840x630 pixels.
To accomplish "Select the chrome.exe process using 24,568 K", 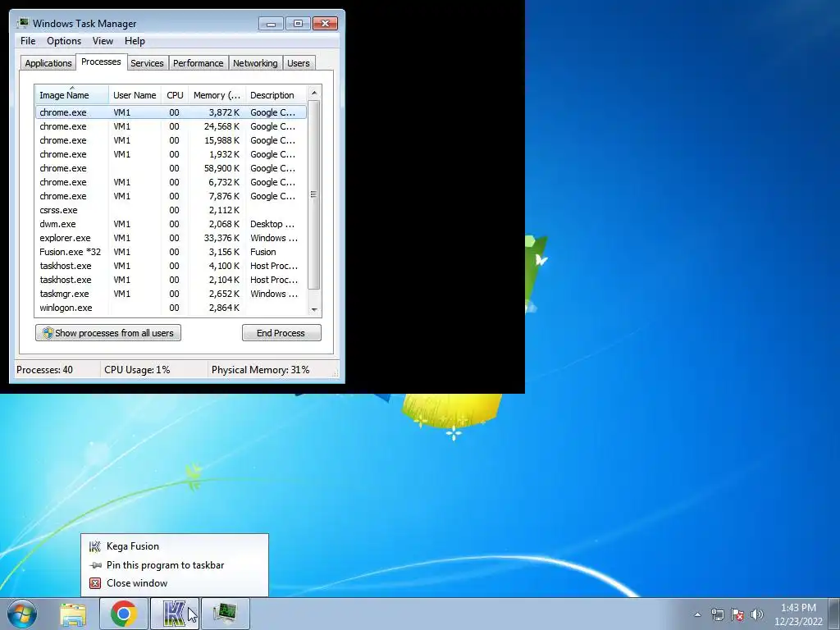I will pyautogui.click(x=171, y=126).
